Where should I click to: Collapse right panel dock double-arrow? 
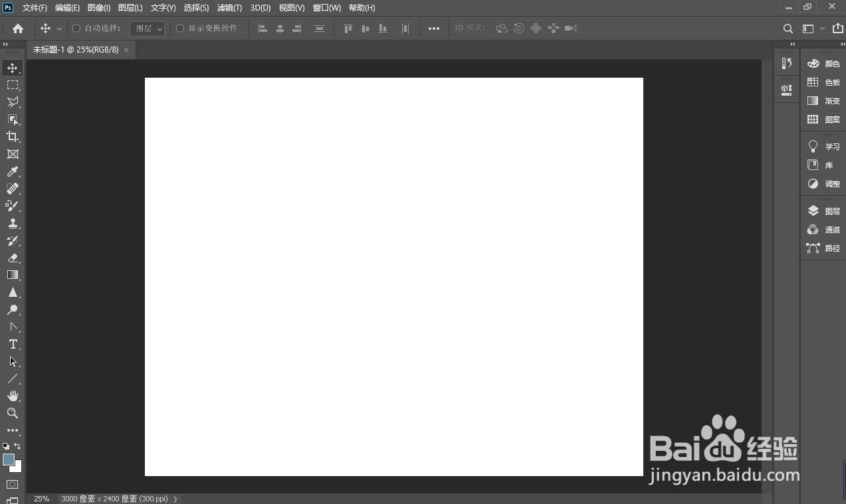(x=843, y=44)
